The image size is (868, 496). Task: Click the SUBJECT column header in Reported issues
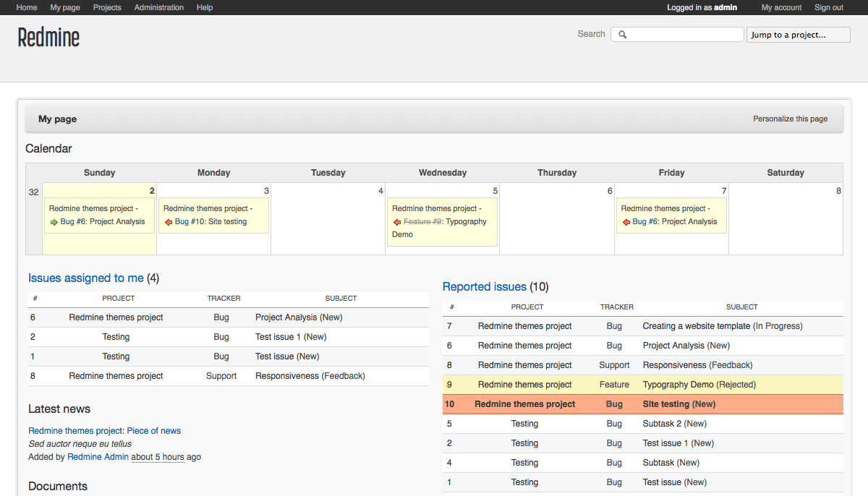[x=741, y=307]
